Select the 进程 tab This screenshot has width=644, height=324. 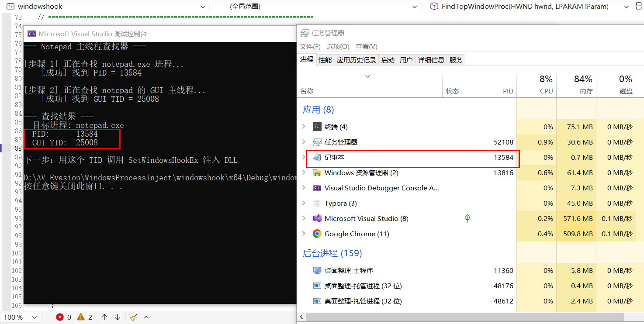coord(307,59)
